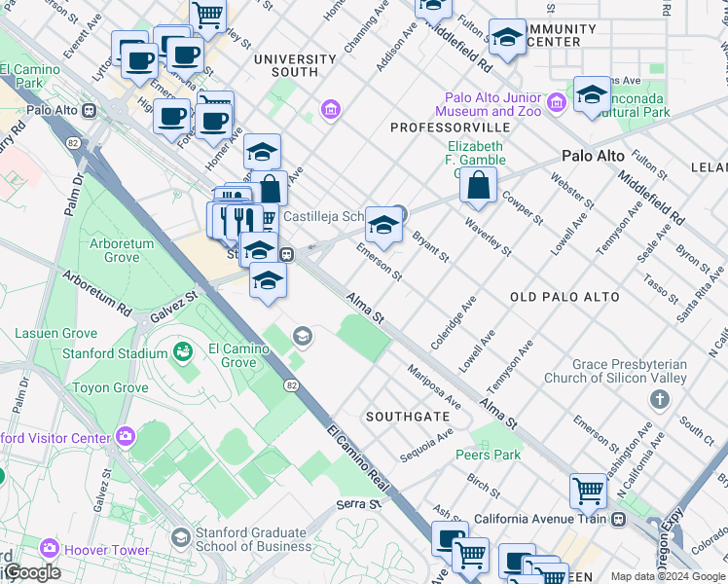The width and height of the screenshot is (728, 584).
Task: Click the route 82 shield near El Camino Grove
Action: coord(291,385)
